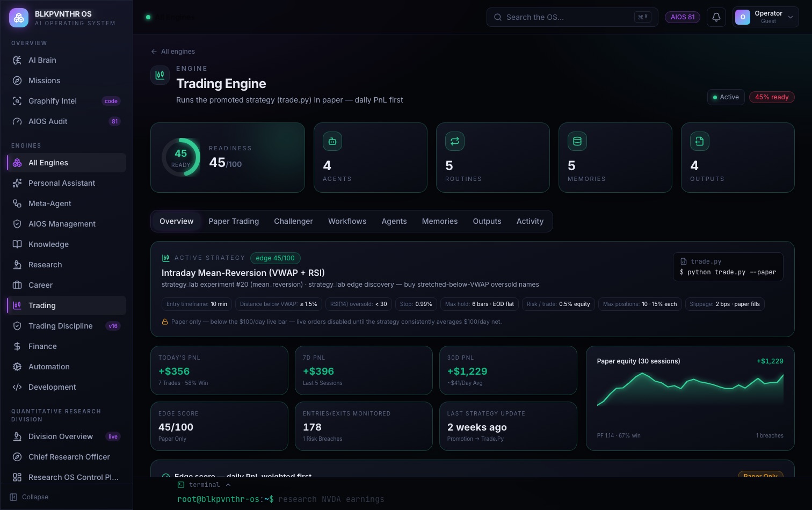Click the python trade.py --paper command

point(728,272)
